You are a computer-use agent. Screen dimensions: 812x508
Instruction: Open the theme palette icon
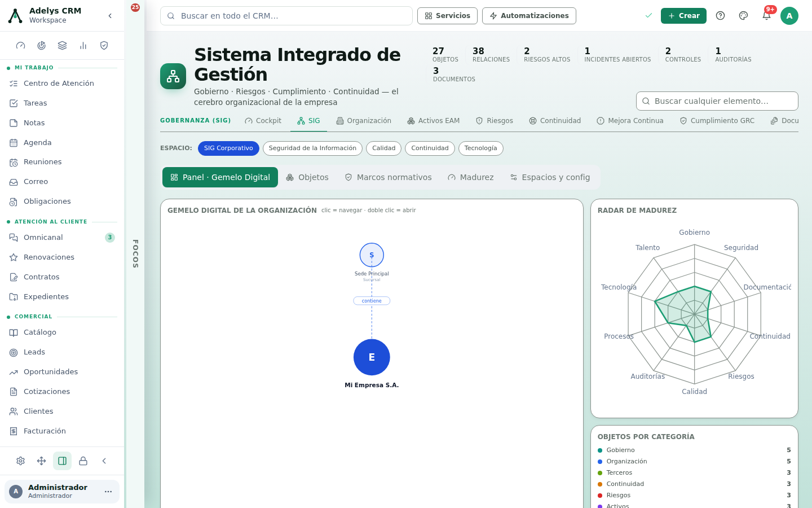click(743, 16)
